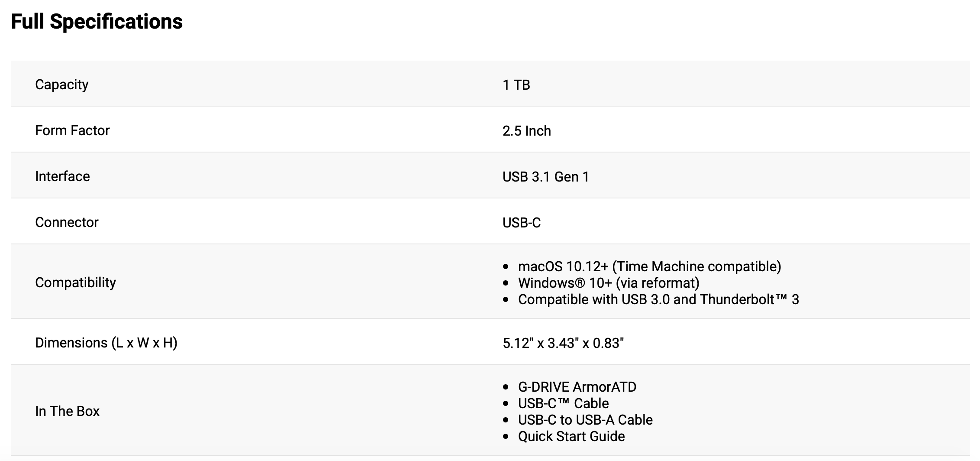This screenshot has width=980, height=461.
Task: Click the Windows 10+ via reformat entry
Action: (x=608, y=283)
